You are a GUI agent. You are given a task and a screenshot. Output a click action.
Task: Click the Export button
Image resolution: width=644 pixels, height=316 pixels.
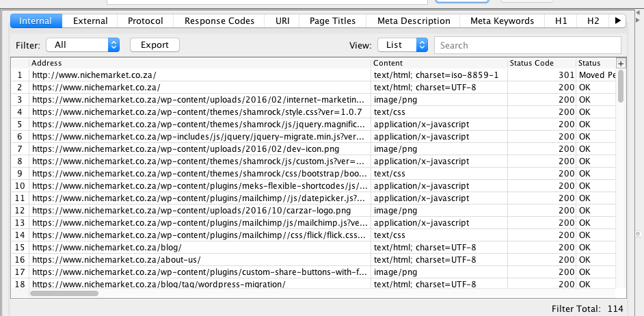155,44
